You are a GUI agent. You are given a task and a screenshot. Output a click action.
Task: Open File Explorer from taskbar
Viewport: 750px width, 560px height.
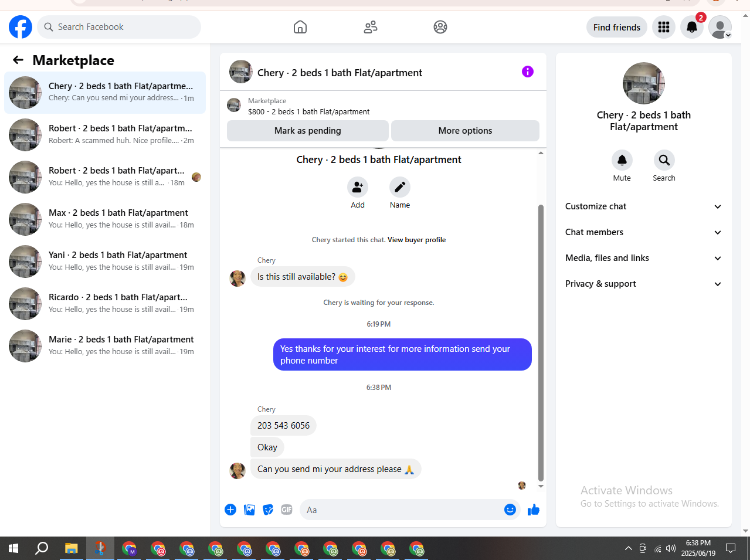coord(72,549)
